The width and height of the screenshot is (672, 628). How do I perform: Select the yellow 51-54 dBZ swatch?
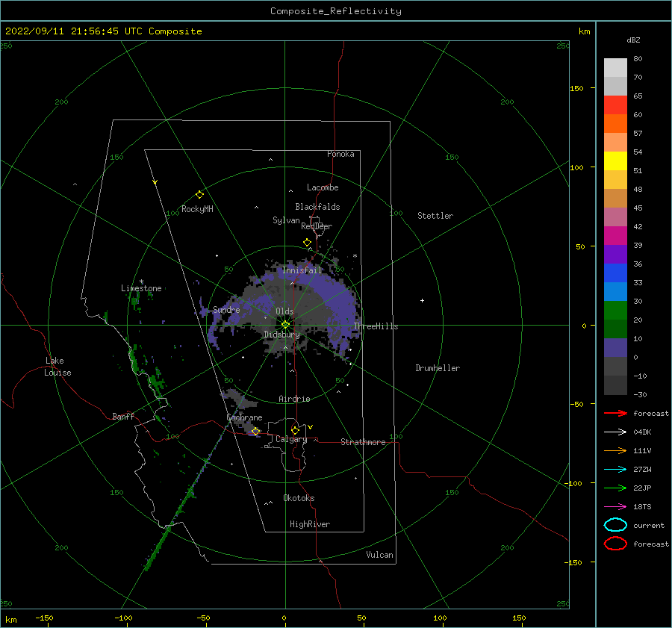pos(615,161)
